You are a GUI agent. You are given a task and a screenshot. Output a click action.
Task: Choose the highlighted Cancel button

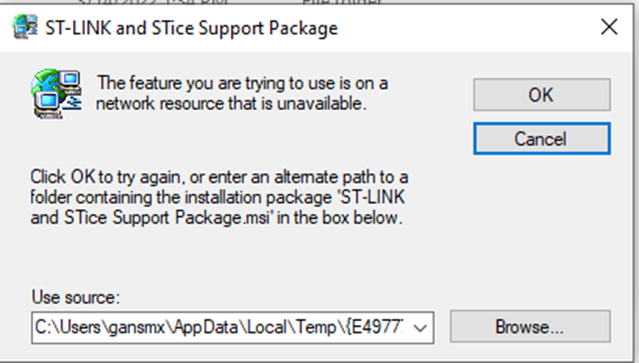pyautogui.click(x=542, y=139)
